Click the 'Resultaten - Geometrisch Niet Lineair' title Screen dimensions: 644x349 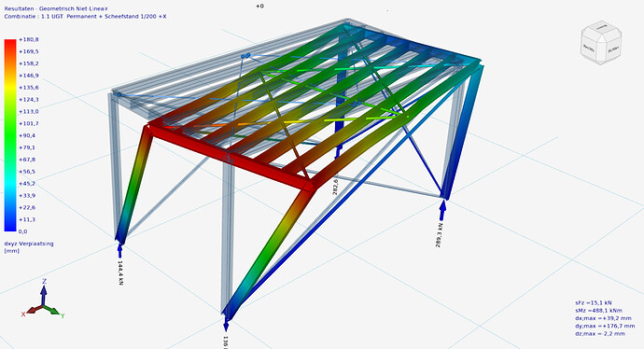[56, 8]
